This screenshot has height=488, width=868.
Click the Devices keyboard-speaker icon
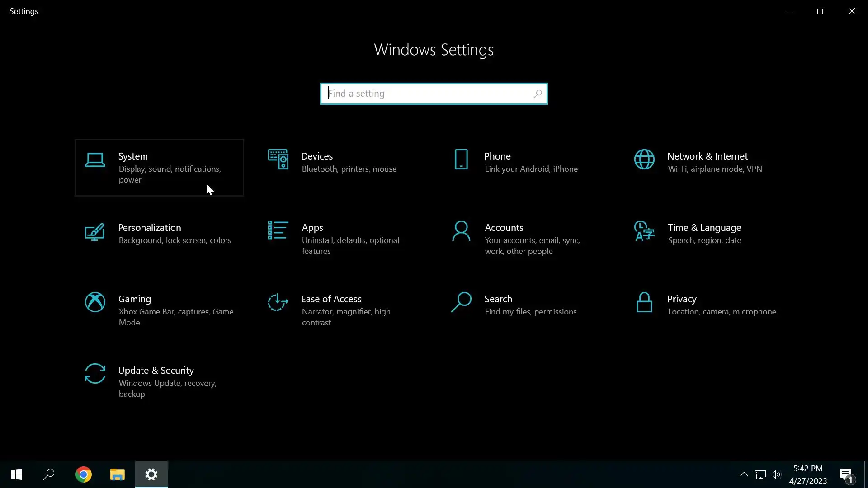[x=278, y=160]
